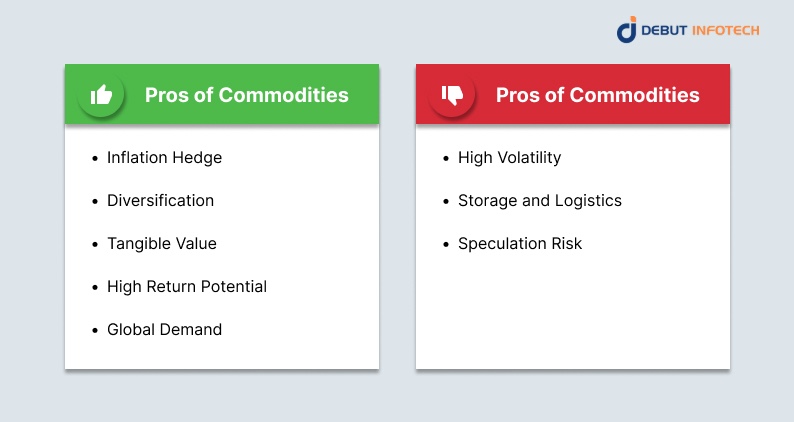Select the Global Demand list item

[x=164, y=330]
